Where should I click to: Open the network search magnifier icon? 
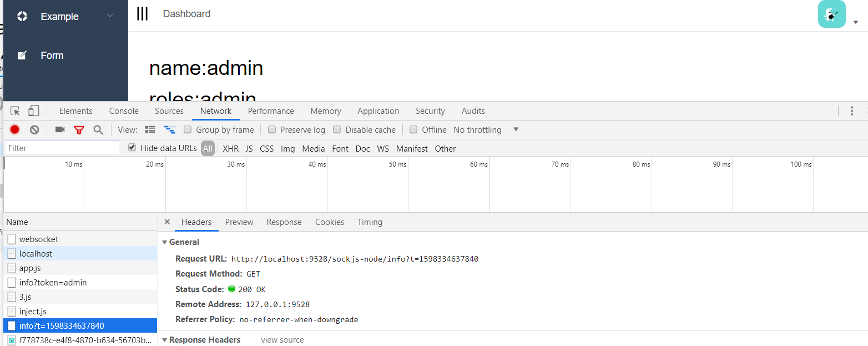point(98,130)
